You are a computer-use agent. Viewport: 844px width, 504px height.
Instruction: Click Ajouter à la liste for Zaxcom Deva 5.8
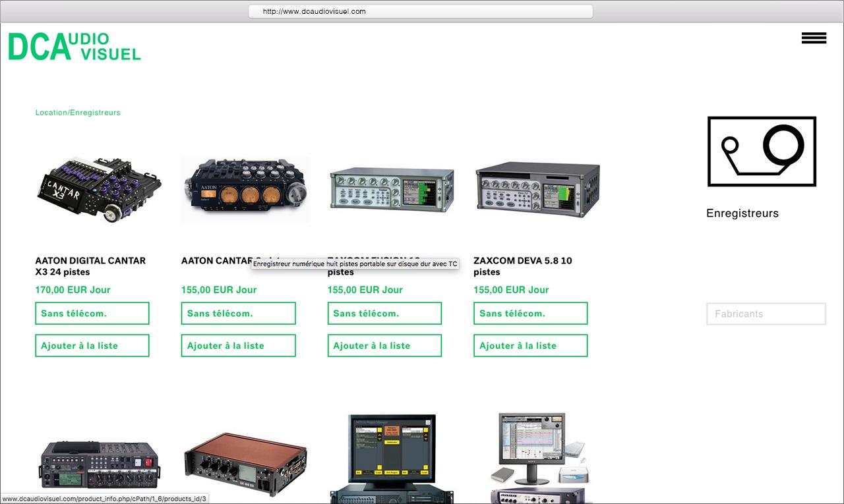(x=531, y=346)
